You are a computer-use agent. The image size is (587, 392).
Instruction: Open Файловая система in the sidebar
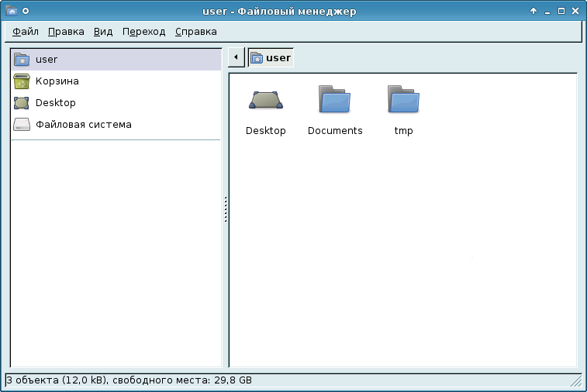[83, 124]
